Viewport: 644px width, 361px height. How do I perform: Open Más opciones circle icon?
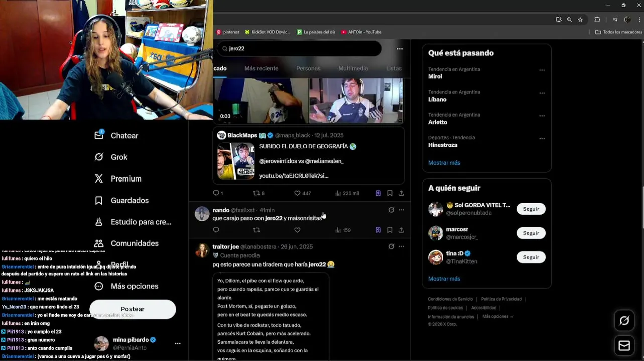click(99, 286)
